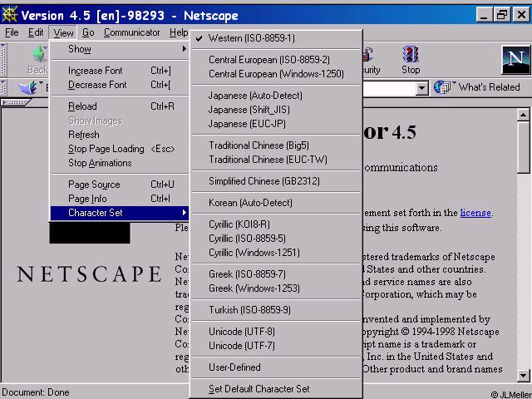
Task: Open the Go menu
Action: 88,32
